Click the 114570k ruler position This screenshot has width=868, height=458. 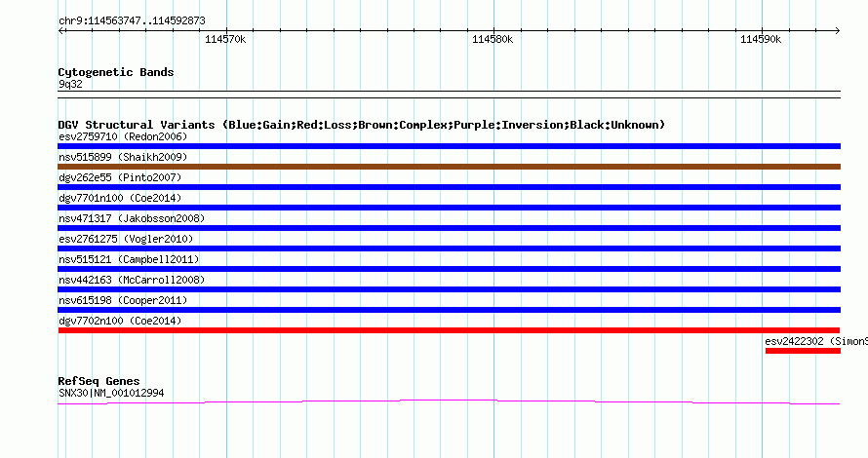[x=225, y=39]
